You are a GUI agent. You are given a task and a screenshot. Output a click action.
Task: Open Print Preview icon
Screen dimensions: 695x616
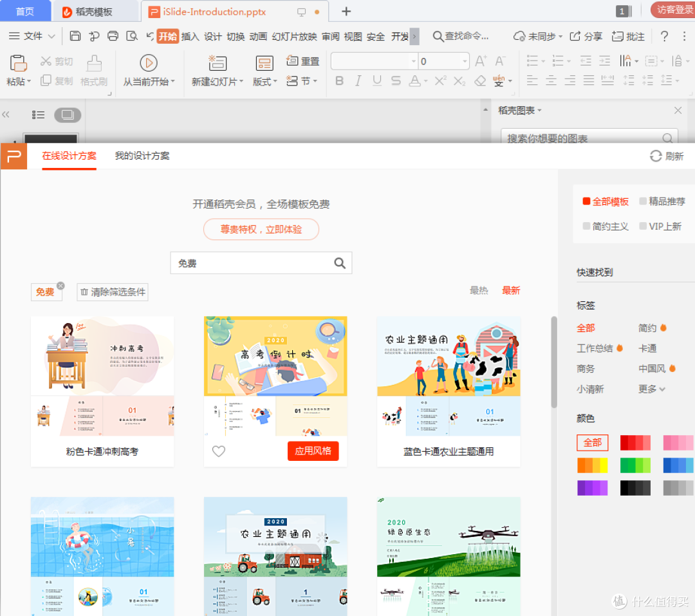(x=132, y=36)
